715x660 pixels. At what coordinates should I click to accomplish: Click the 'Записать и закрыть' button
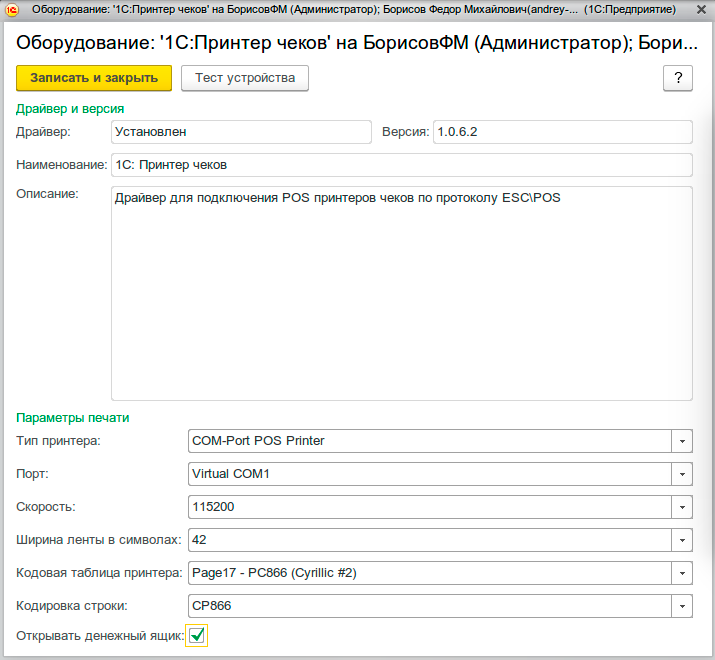pos(94,78)
